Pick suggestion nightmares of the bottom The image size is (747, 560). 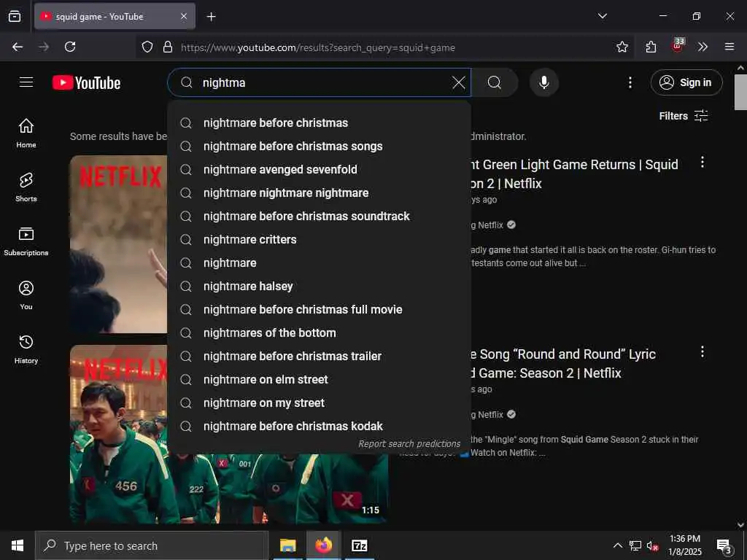tap(320, 332)
